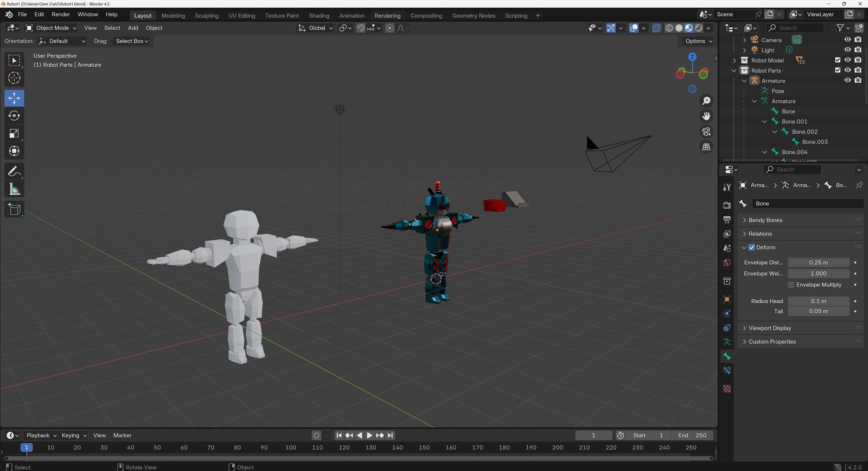Expand the Relations panel

tap(800, 234)
